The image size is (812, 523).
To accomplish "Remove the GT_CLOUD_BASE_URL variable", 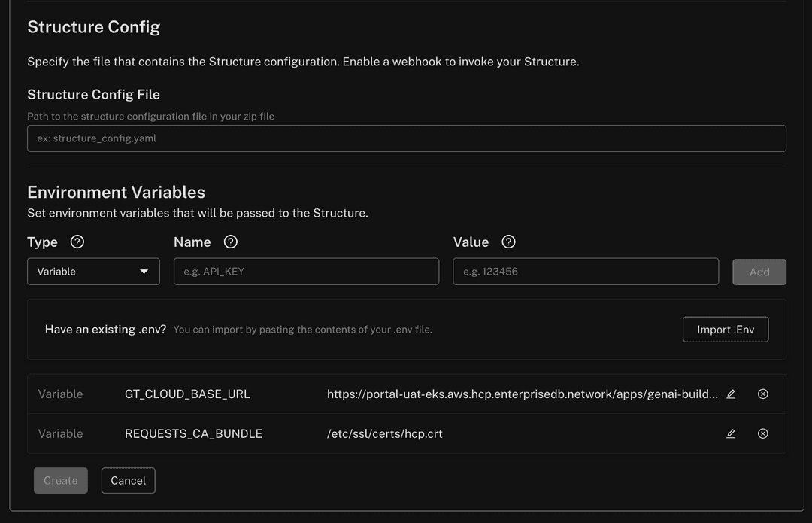I will click(762, 394).
